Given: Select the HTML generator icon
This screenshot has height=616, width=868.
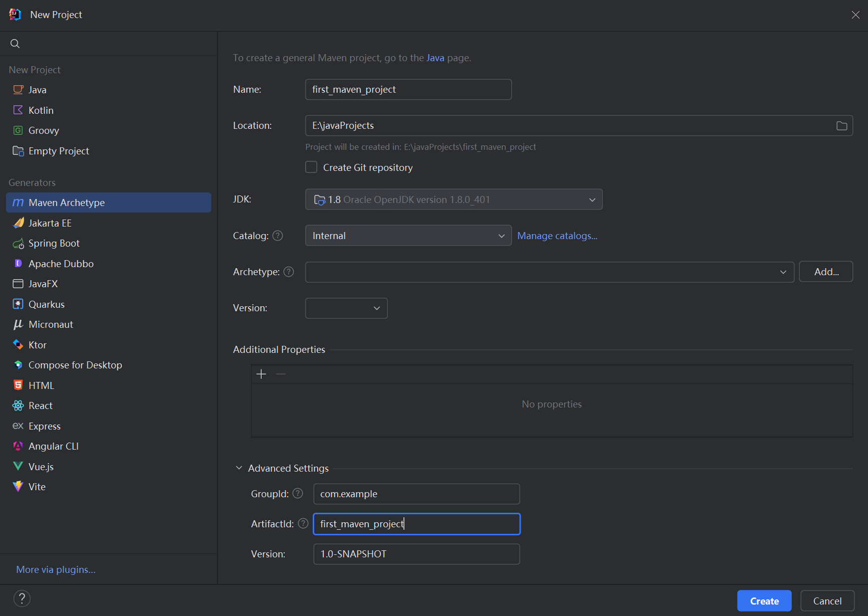Looking at the screenshot, I should click(x=18, y=385).
